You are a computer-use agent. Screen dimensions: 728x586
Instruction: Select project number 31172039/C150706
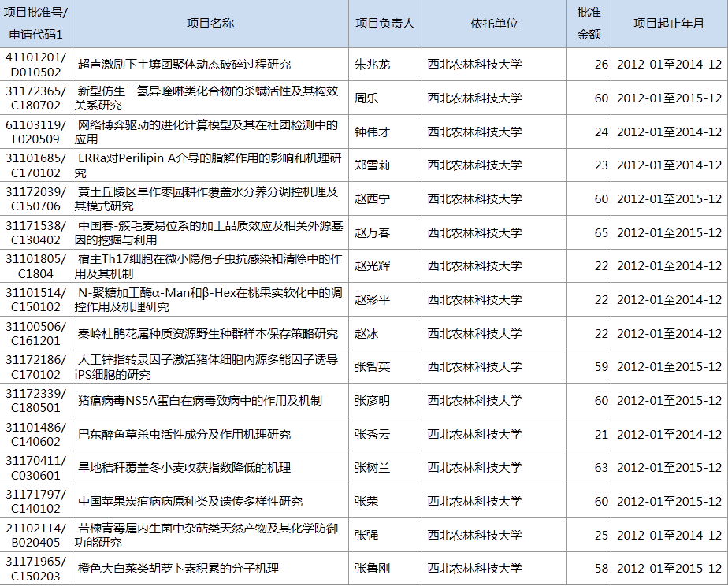pos(35,199)
